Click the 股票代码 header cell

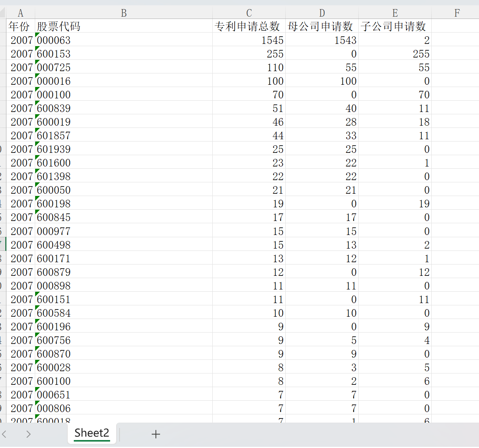click(124, 26)
